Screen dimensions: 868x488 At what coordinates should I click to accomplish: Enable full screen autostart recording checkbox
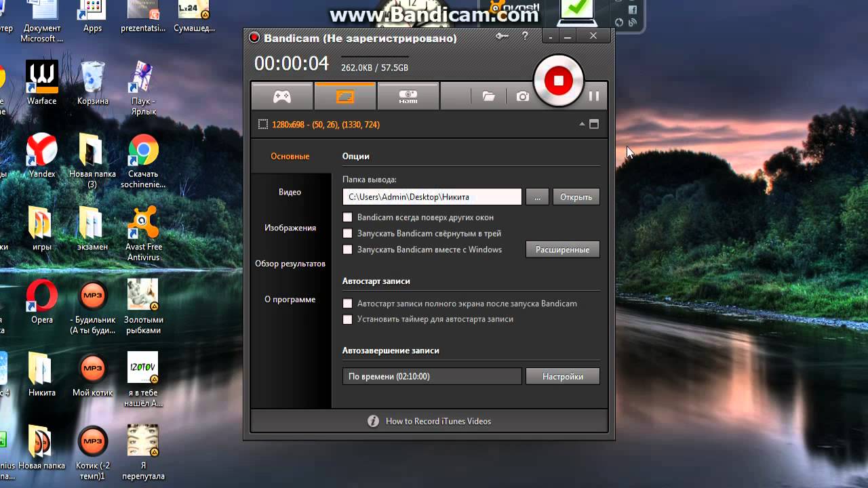point(348,304)
